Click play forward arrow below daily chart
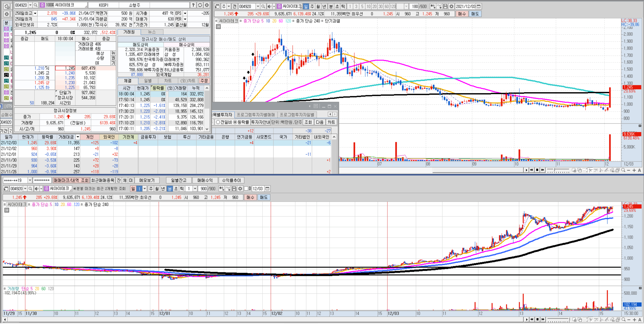644x324 pixels. (526, 170)
